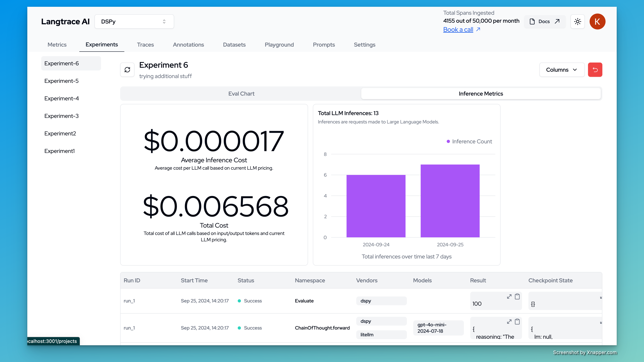The width and height of the screenshot is (644, 362).
Task: Copy the result value 100 with clipboard icon
Action: pyautogui.click(x=517, y=296)
